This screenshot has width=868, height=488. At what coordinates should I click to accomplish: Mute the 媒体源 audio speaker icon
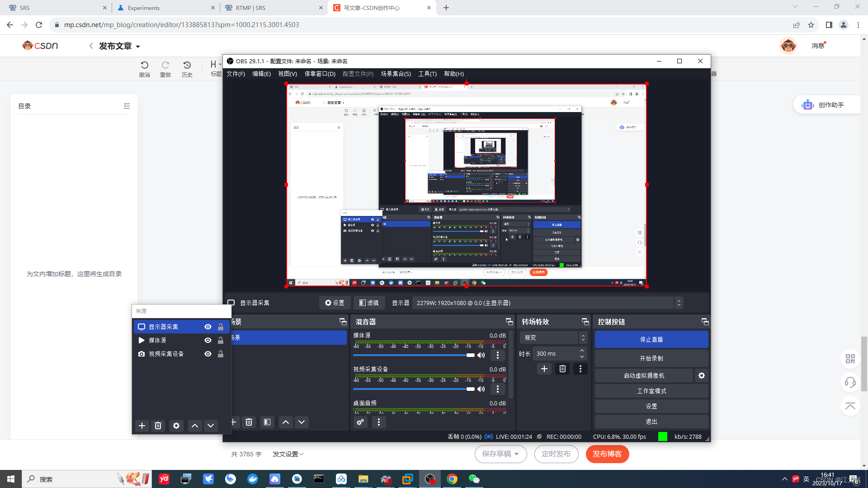[481, 355]
